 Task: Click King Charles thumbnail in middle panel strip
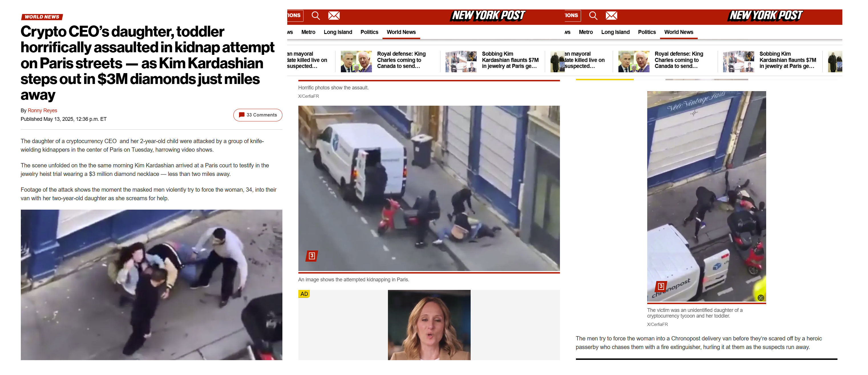point(356,61)
